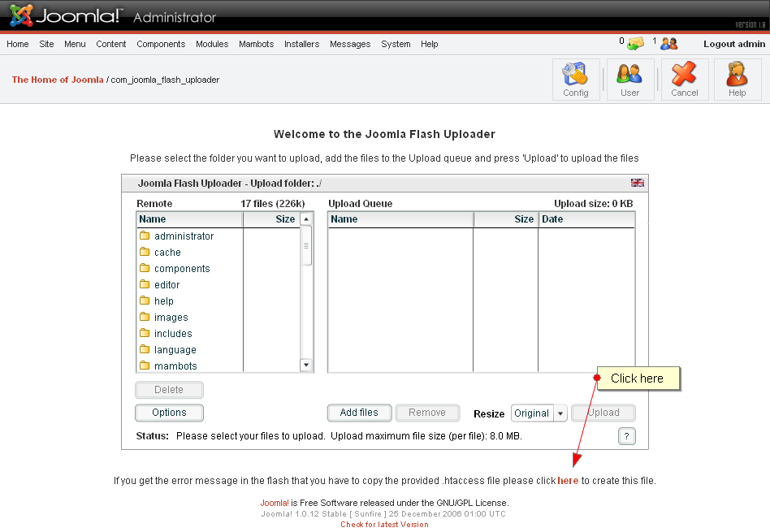770x532 pixels.
Task: Select the help folder icon
Action: click(145, 301)
